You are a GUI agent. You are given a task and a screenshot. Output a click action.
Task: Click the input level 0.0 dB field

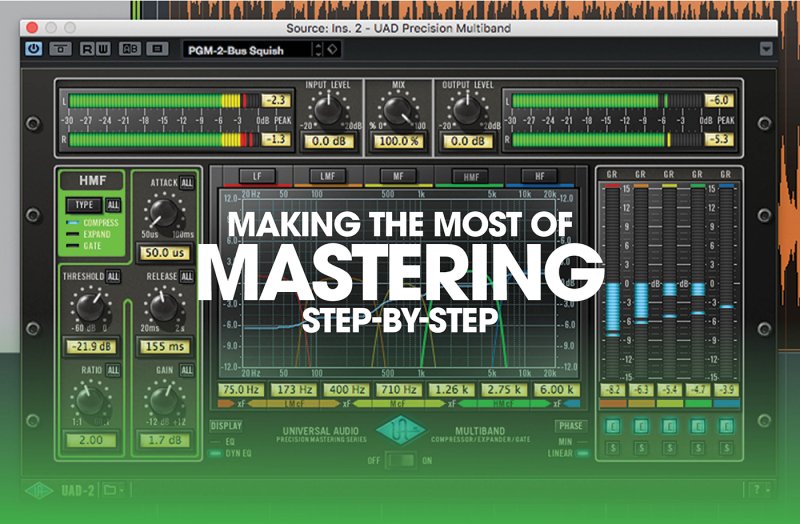click(329, 141)
